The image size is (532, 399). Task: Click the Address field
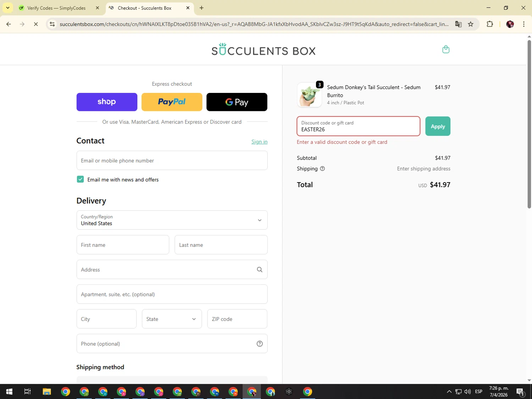point(172,270)
